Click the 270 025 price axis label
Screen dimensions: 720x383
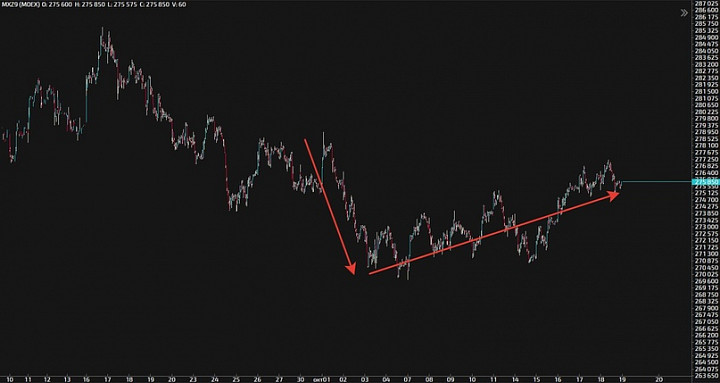(706, 274)
